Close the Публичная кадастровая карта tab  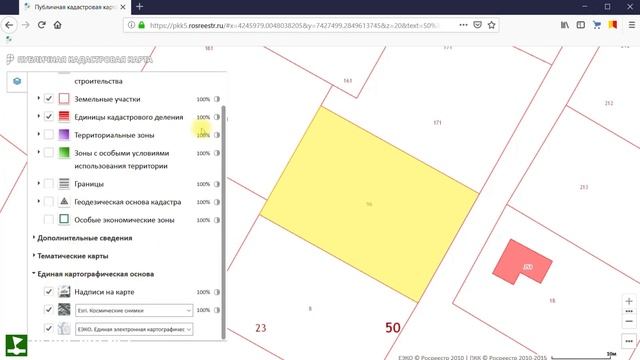122,7
